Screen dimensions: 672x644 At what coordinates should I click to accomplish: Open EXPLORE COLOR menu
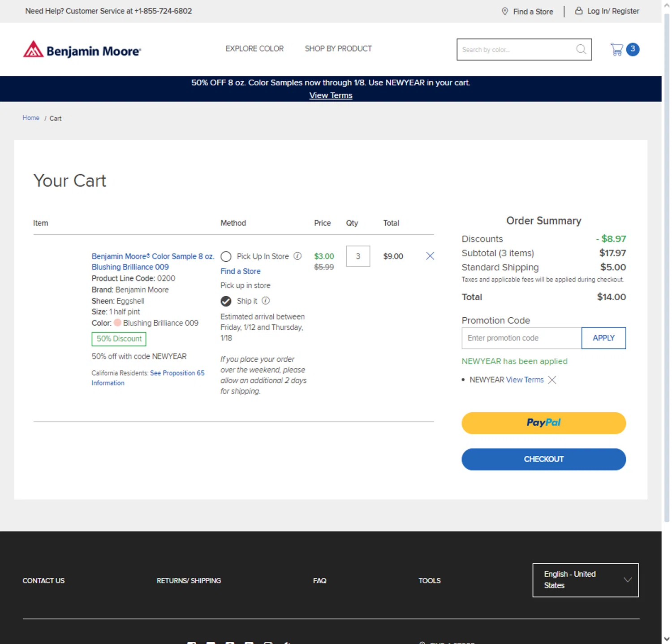pyautogui.click(x=254, y=48)
